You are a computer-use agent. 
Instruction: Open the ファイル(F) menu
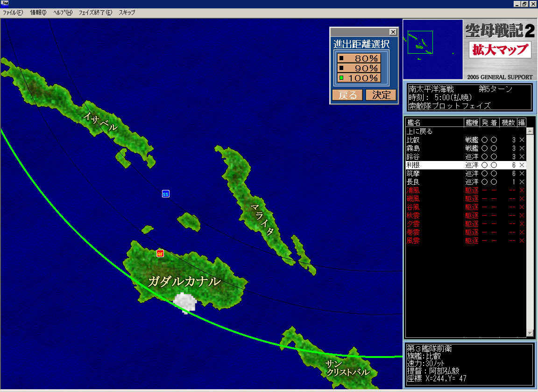(x=13, y=13)
